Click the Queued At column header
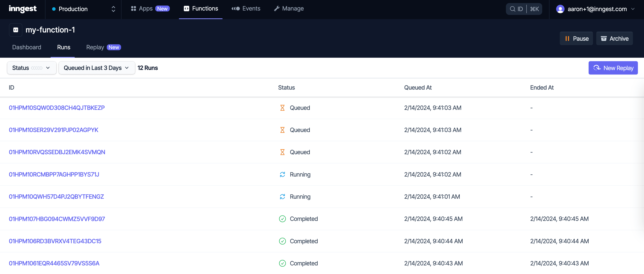The width and height of the screenshot is (644, 274). 418,88
